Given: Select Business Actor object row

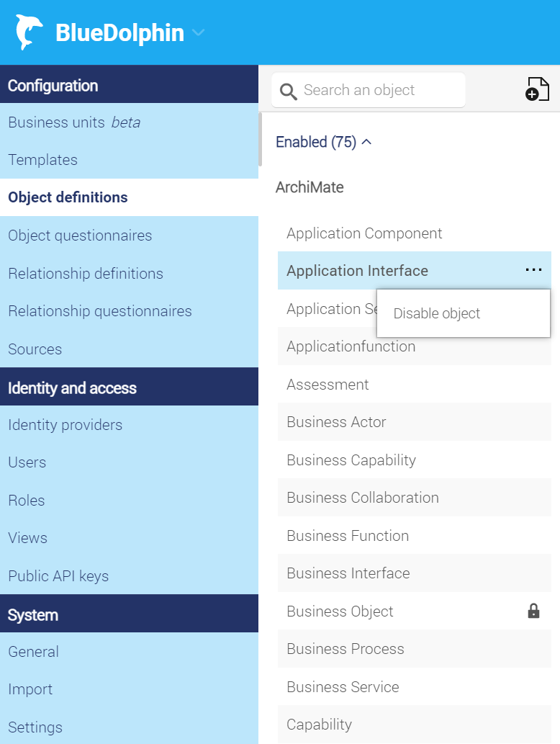Looking at the screenshot, I should pyautogui.click(x=414, y=422).
